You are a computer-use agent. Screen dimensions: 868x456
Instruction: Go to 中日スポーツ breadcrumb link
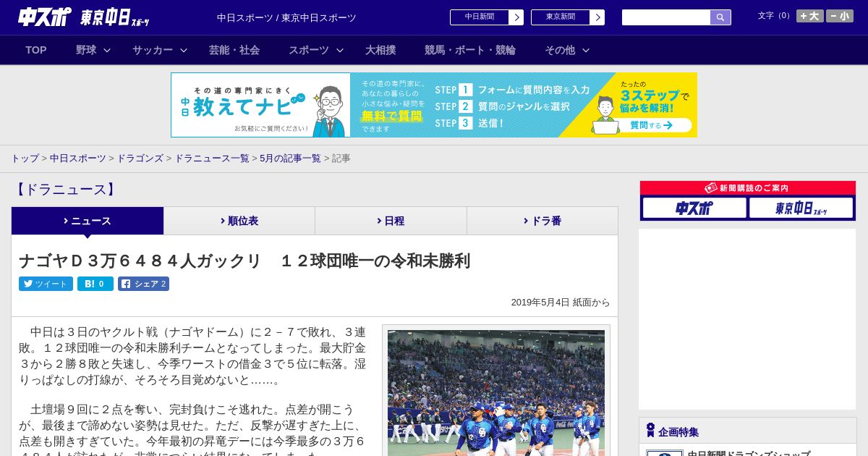(x=78, y=158)
